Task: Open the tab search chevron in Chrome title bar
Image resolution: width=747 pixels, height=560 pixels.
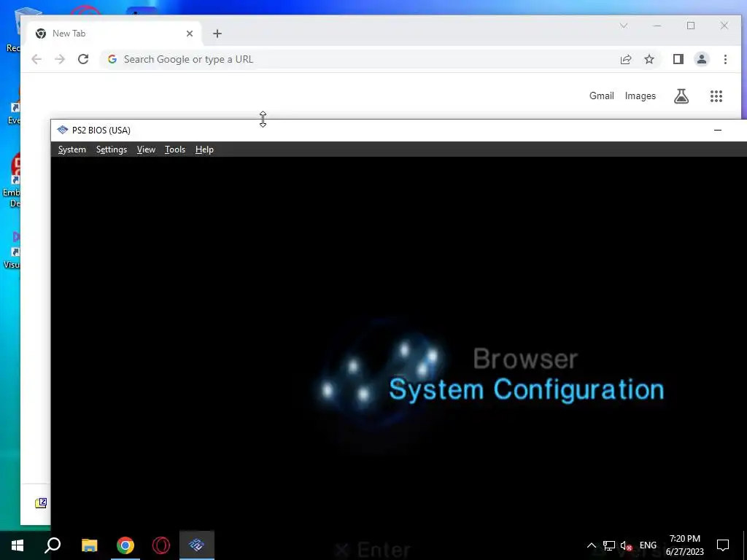Action: coord(624,26)
